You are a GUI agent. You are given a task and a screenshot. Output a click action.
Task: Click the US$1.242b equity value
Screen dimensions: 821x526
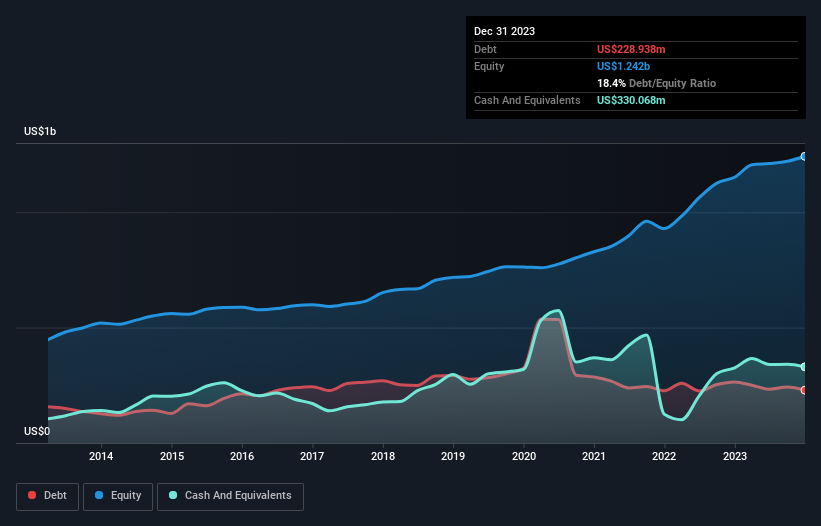[623, 66]
